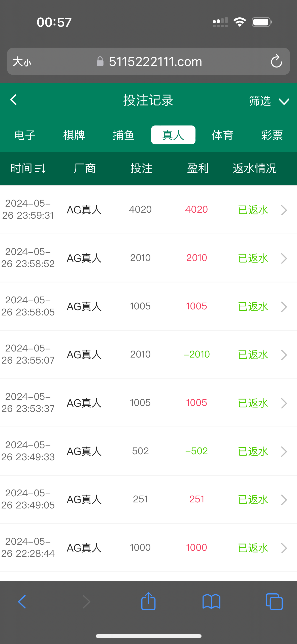Select the 捕鱼 tab
297x644 pixels.
coord(123,135)
